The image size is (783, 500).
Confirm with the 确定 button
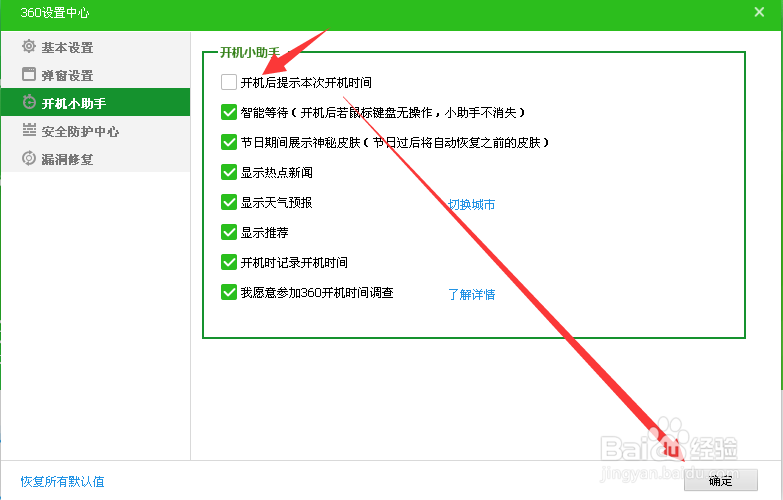[x=721, y=481]
